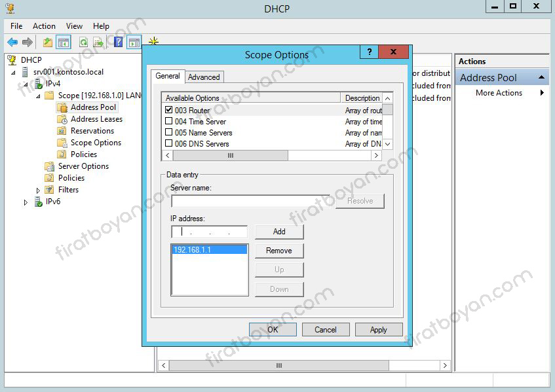
Task: Expand the More Actions submenu arrow
Action: click(542, 93)
